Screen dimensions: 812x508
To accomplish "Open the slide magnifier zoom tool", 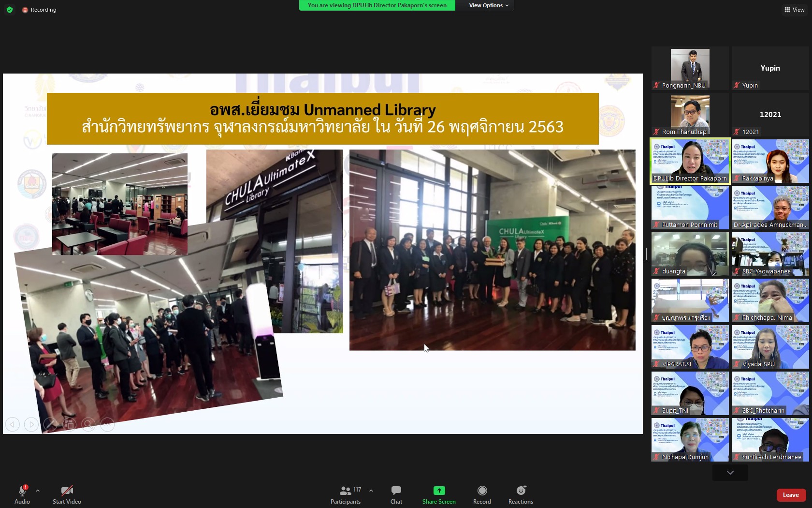I will 88,424.
